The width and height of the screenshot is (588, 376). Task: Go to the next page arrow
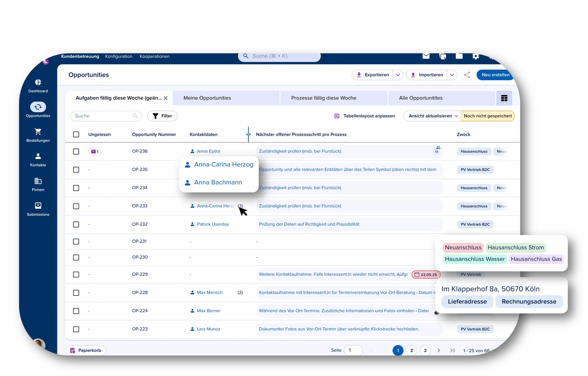coord(438,351)
